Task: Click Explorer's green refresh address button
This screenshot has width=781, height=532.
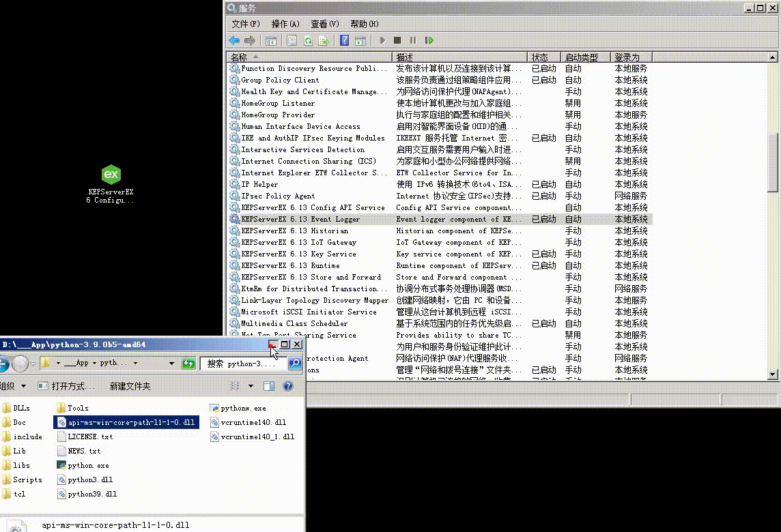Action: point(188,364)
